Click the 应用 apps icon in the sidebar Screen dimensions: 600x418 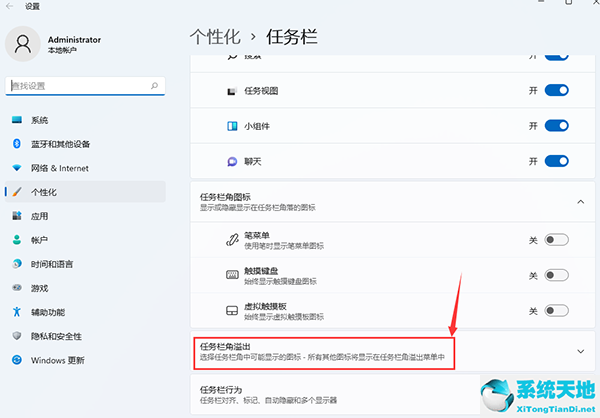[x=16, y=216]
